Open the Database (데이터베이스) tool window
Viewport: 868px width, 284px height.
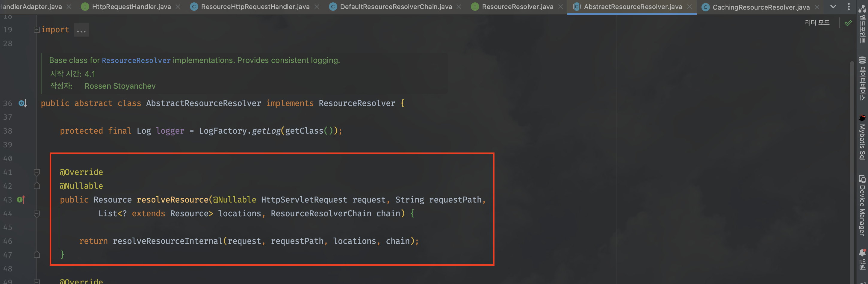click(862, 78)
